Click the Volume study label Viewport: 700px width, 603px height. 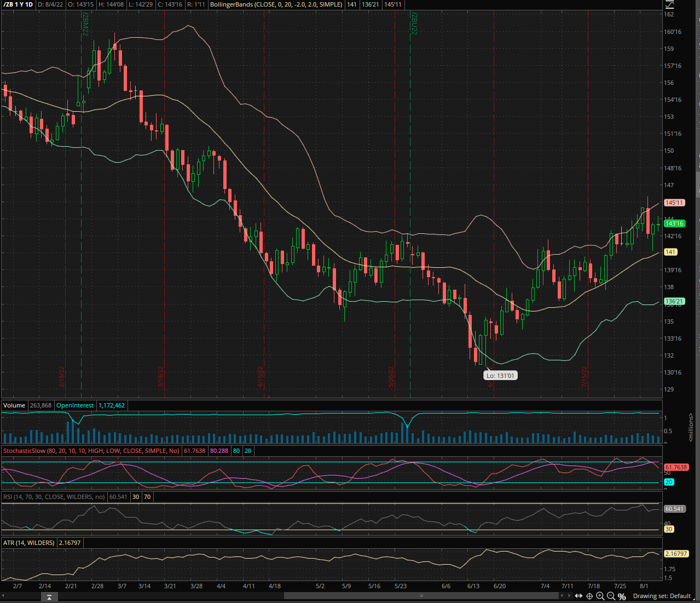pos(14,405)
